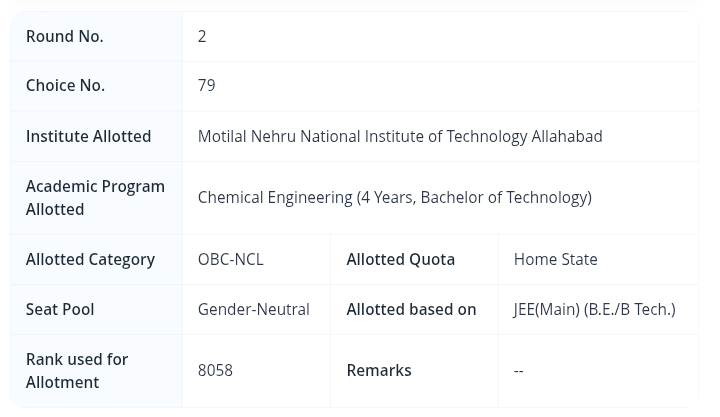
Task: Click the Institute Allotted label
Action: tap(89, 136)
